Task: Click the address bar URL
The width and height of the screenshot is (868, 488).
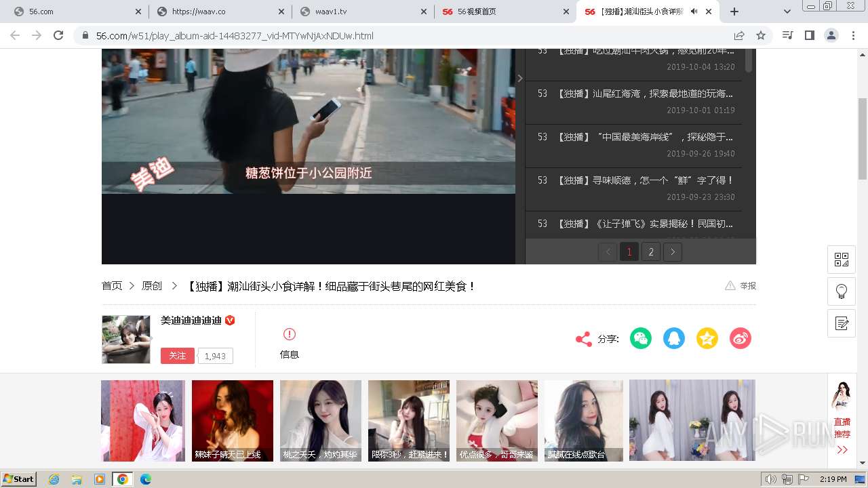Action: [x=235, y=36]
